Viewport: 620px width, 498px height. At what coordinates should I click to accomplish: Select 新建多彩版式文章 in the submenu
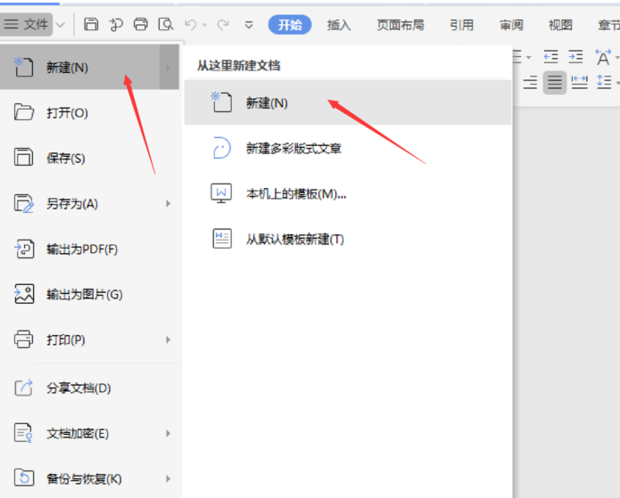[348, 148]
